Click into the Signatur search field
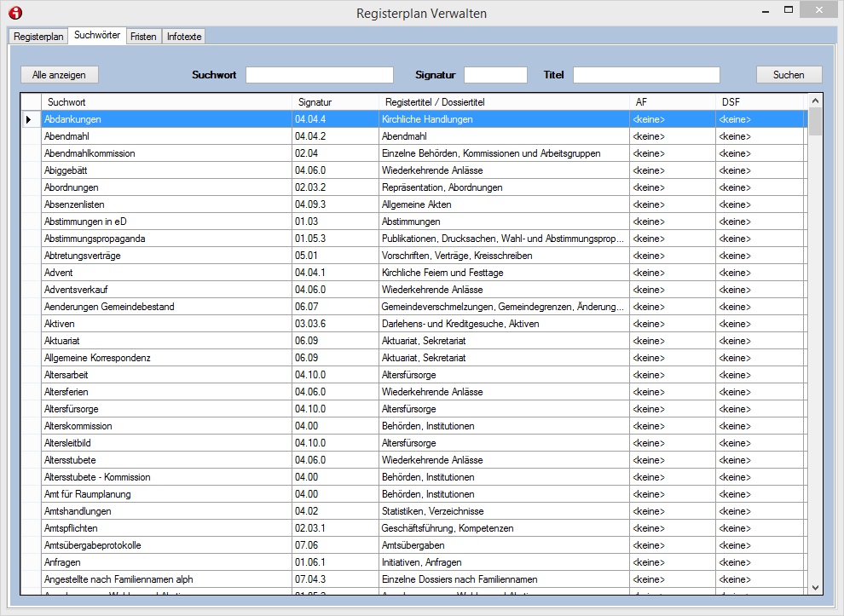844x616 pixels. coord(495,75)
